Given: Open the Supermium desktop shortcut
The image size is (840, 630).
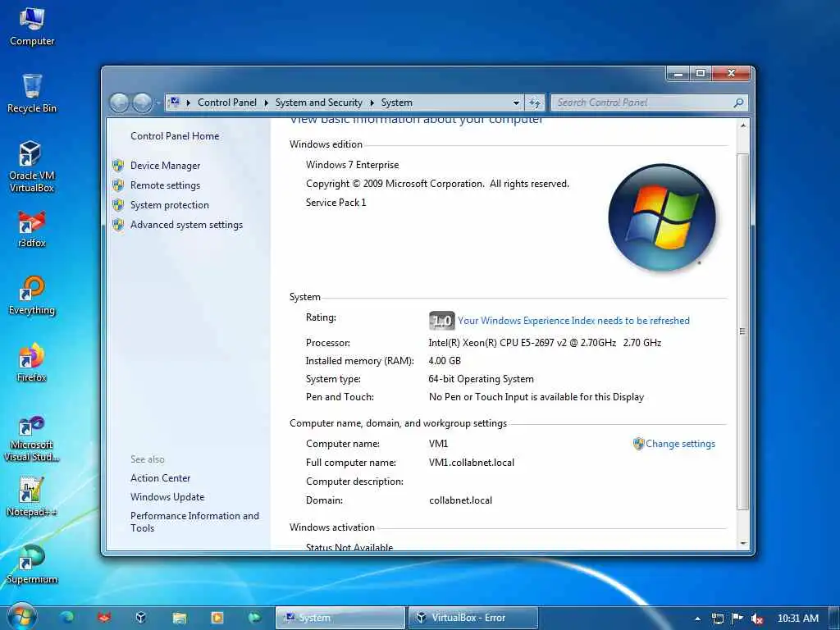Looking at the screenshot, I should (x=32, y=564).
